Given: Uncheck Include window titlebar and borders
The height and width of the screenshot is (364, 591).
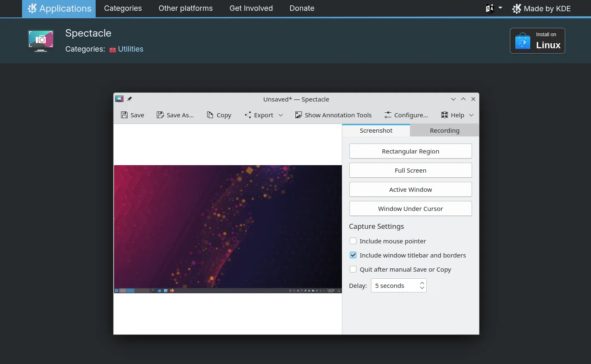Looking at the screenshot, I should [x=353, y=255].
